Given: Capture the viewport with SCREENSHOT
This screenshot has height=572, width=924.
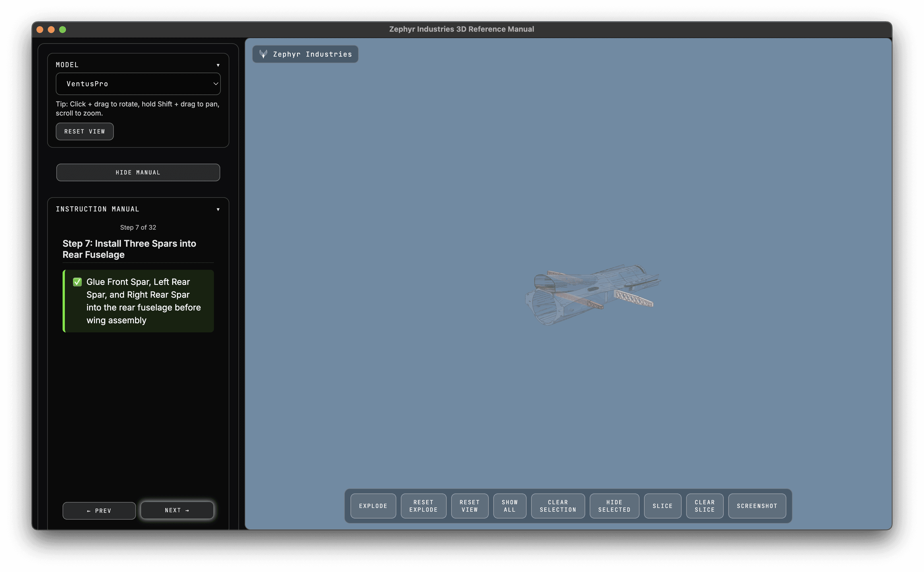Looking at the screenshot, I should tap(756, 506).
